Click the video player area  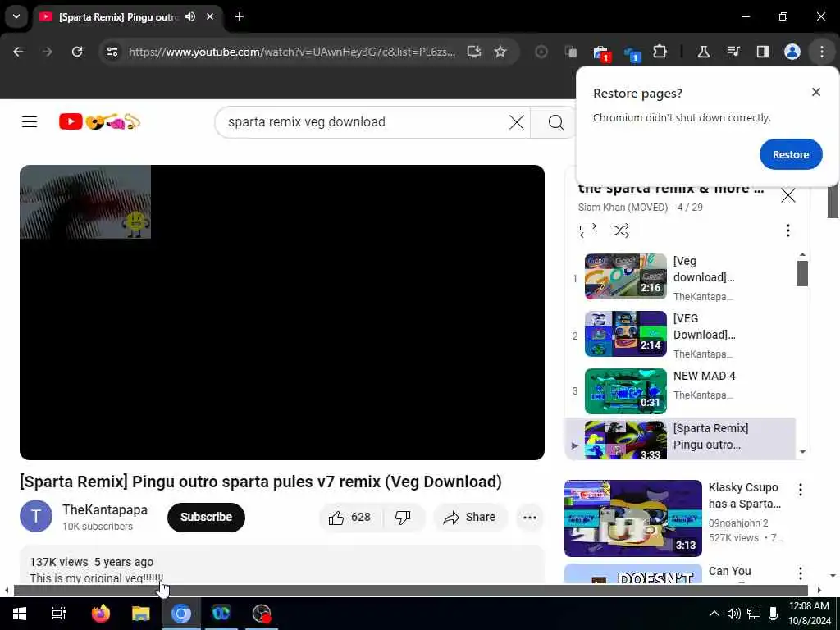(x=282, y=313)
